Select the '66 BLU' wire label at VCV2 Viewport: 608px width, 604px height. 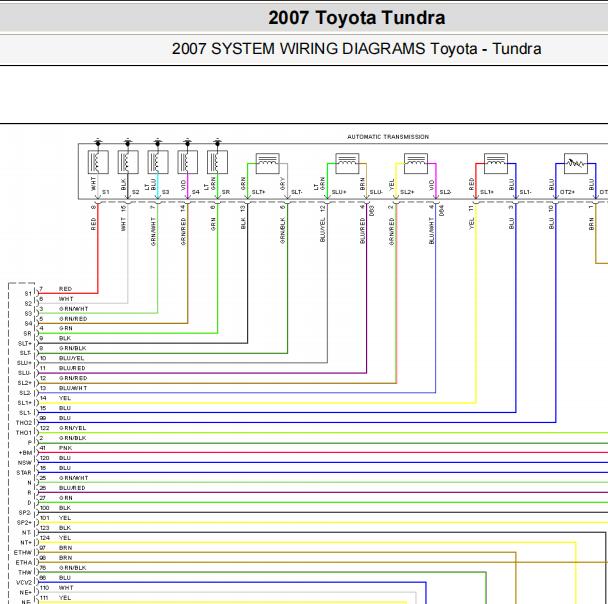pos(55,578)
